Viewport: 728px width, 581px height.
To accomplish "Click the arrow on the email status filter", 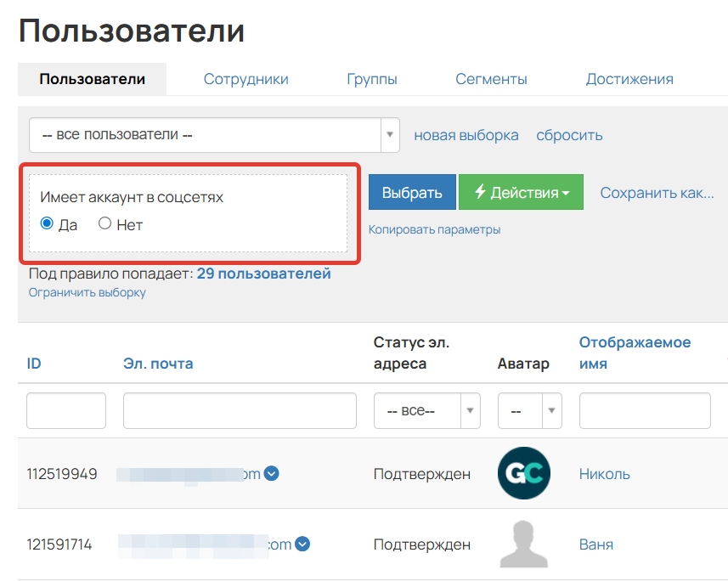I will (x=470, y=410).
